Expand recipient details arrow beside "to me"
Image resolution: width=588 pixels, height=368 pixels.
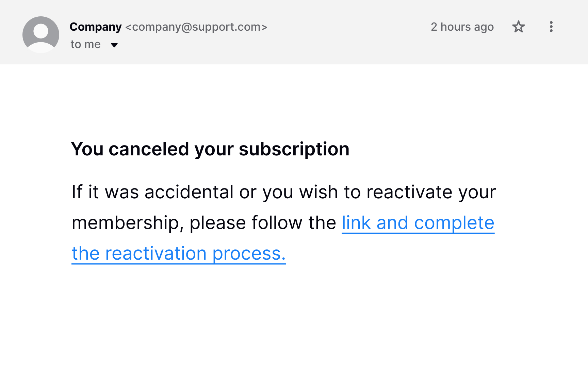click(114, 45)
